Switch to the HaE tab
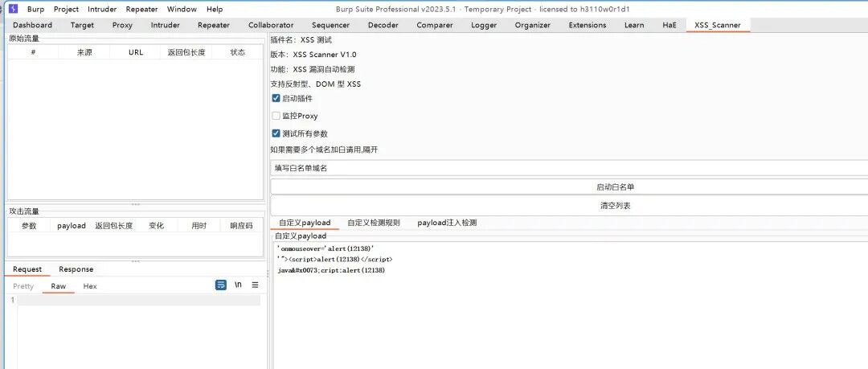868x369 pixels. click(x=669, y=25)
